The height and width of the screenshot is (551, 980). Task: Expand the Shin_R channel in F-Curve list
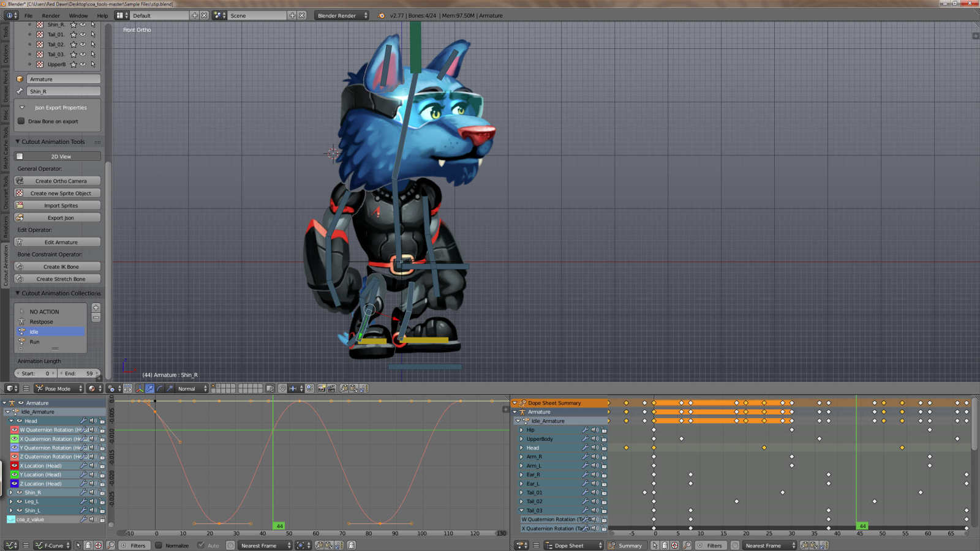pyautogui.click(x=11, y=492)
